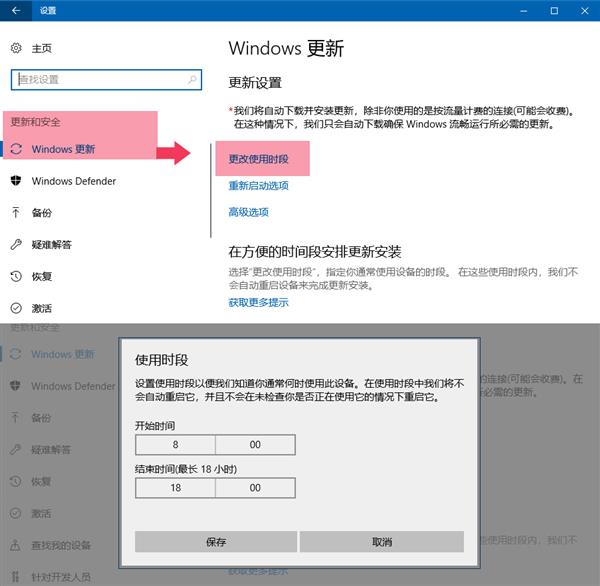
Task: Click the 更改使用时段 link
Action: [258, 159]
